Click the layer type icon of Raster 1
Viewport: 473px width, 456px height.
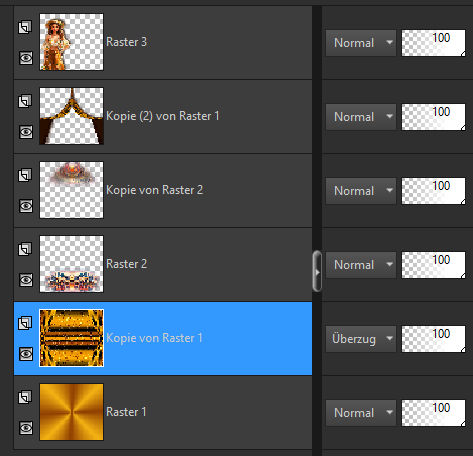(25, 397)
